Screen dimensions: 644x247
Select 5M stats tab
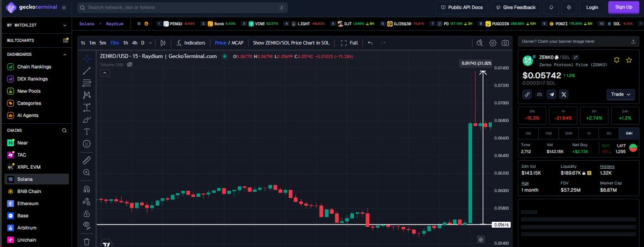tap(528, 133)
